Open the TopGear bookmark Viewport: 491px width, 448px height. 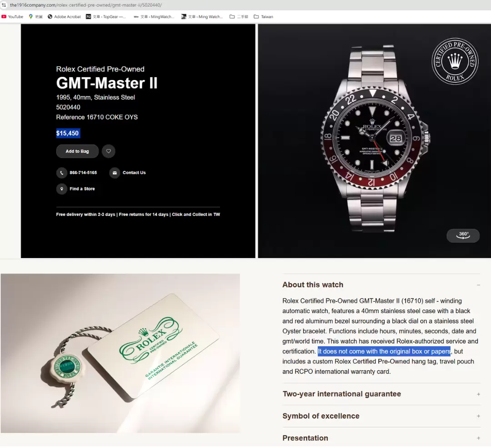click(x=106, y=16)
